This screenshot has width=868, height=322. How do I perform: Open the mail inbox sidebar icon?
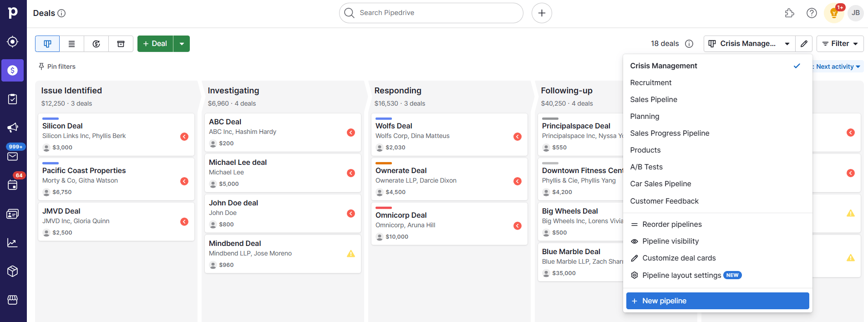(13, 157)
